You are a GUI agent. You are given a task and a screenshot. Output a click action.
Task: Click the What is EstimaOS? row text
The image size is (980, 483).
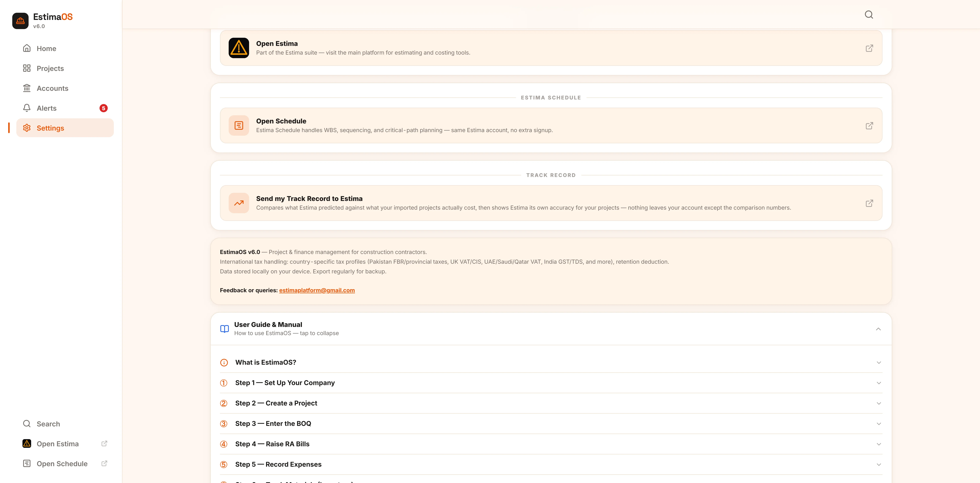tap(266, 362)
